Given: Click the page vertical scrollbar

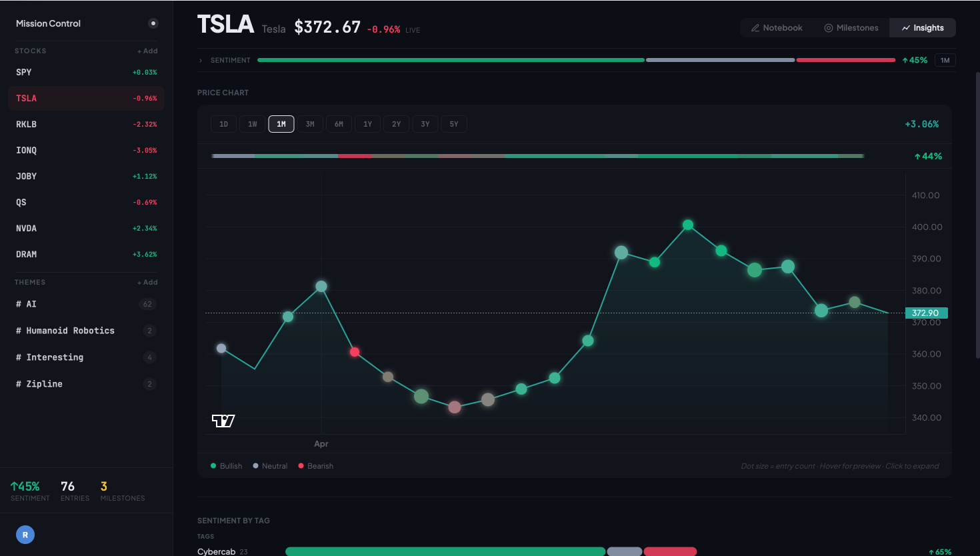Looking at the screenshot, I should coord(977,216).
